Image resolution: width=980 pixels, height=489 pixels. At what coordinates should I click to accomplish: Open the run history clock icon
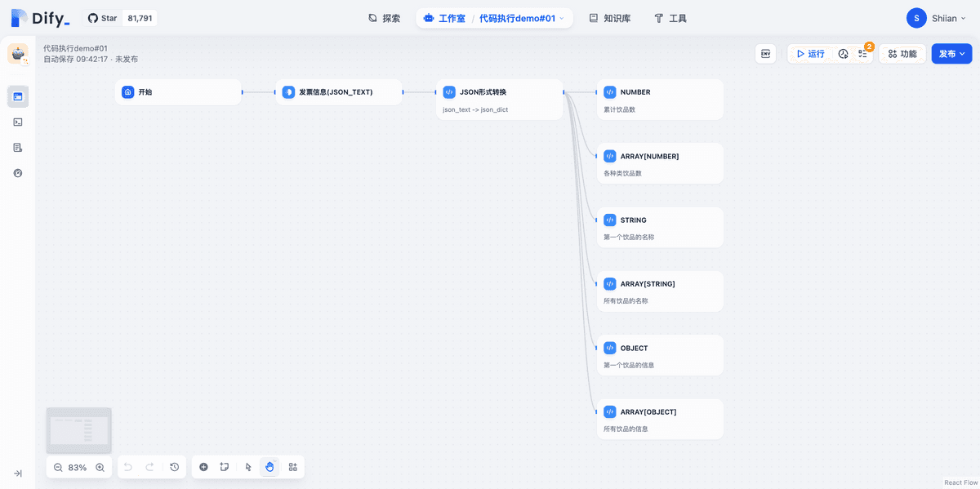tap(843, 54)
